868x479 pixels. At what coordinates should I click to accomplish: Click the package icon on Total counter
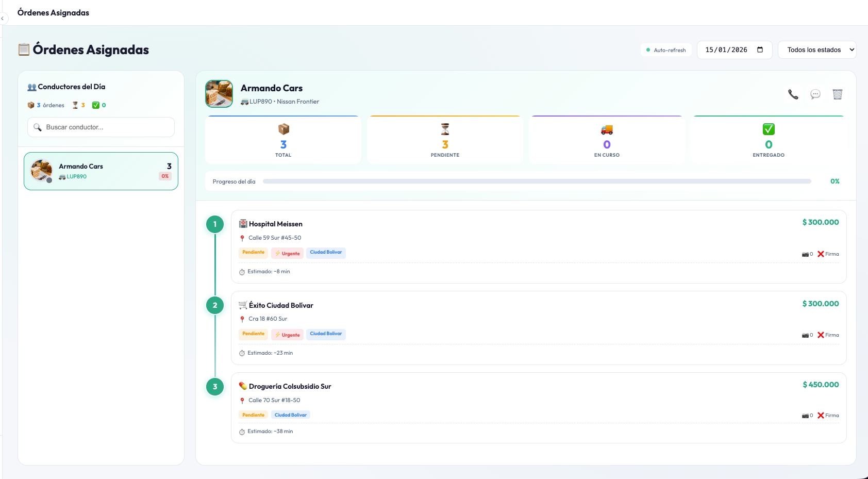click(283, 129)
